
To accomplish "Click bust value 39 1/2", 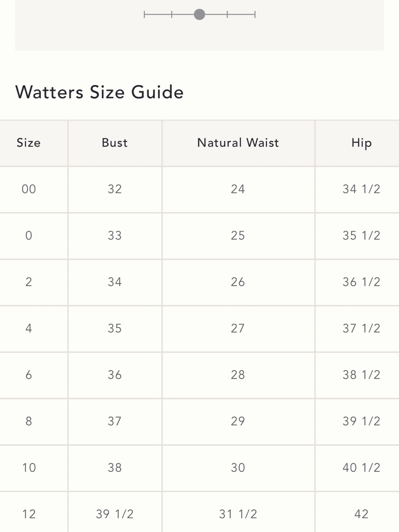I will tap(115, 514).
